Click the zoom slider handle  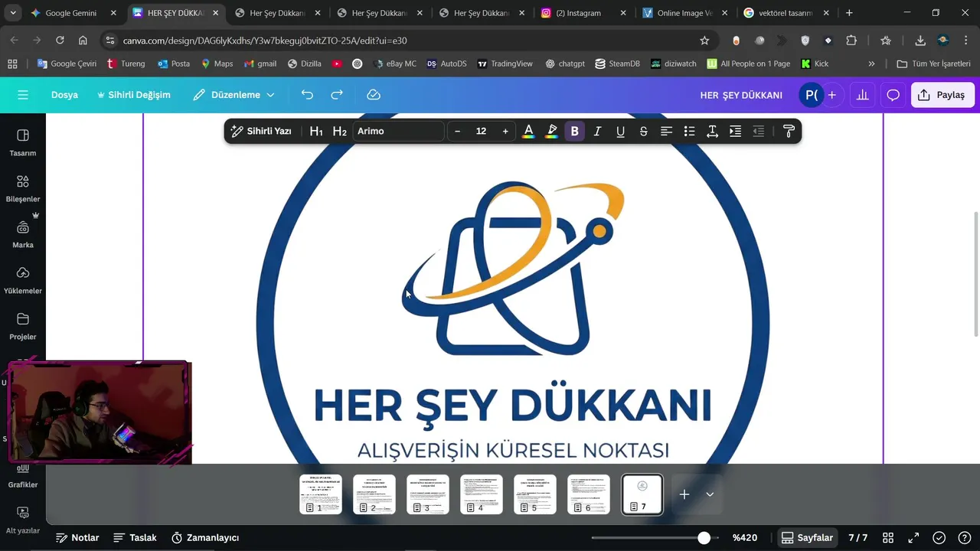[x=704, y=538]
